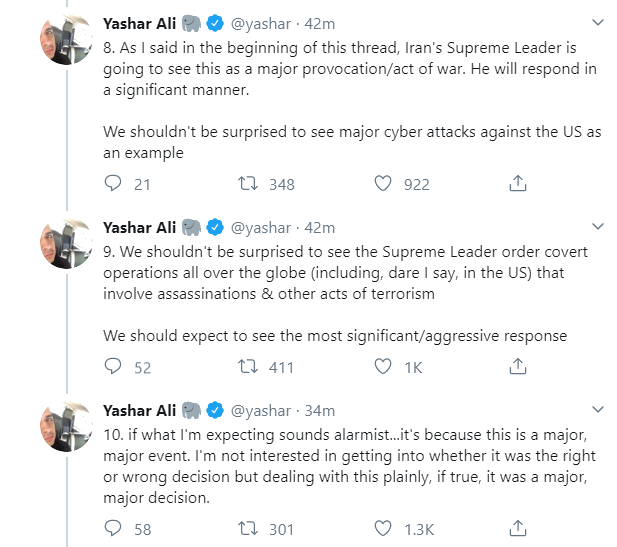Share tweet 10 via share icon
The width and height of the screenshot is (617, 547).
[x=517, y=528]
